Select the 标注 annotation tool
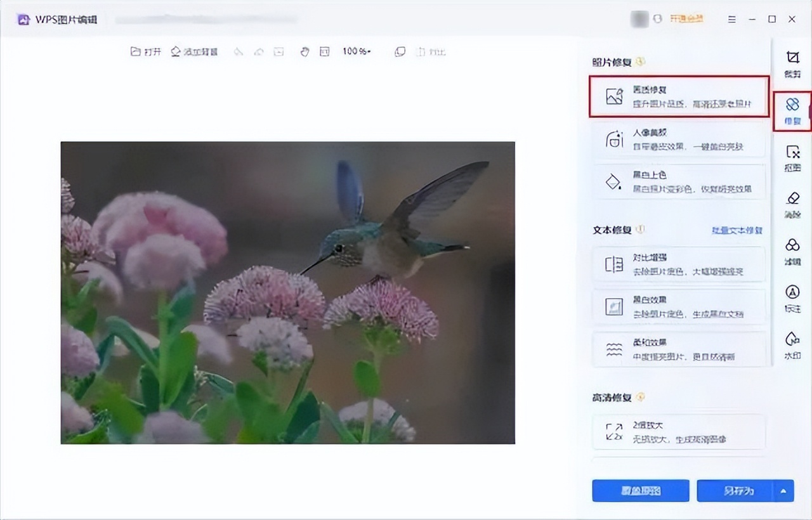Screen dimensions: 812x520 tap(792, 298)
